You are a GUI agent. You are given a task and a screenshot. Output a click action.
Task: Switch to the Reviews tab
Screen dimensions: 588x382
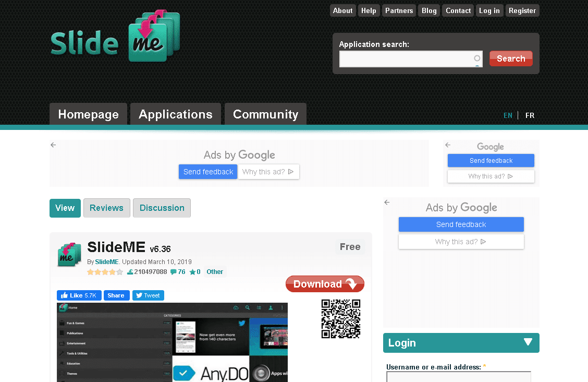tap(106, 208)
